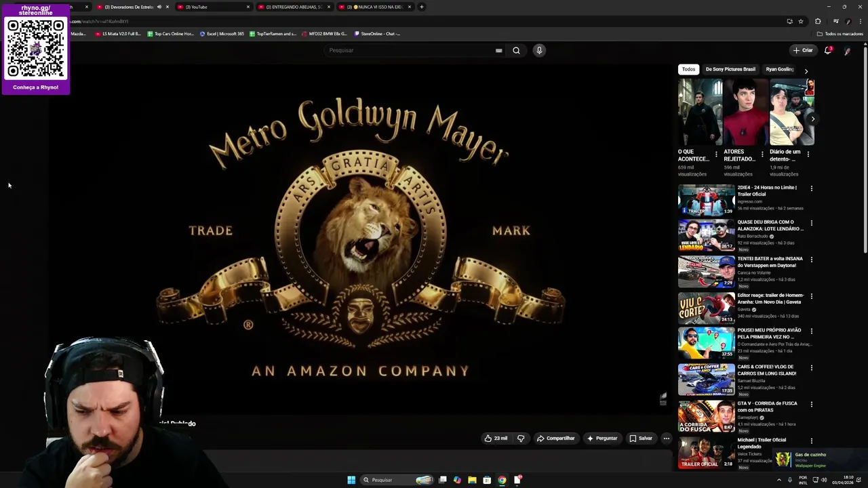The width and height of the screenshot is (868, 488).
Task: Open more actions ellipsis below the video
Action: tap(666, 439)
